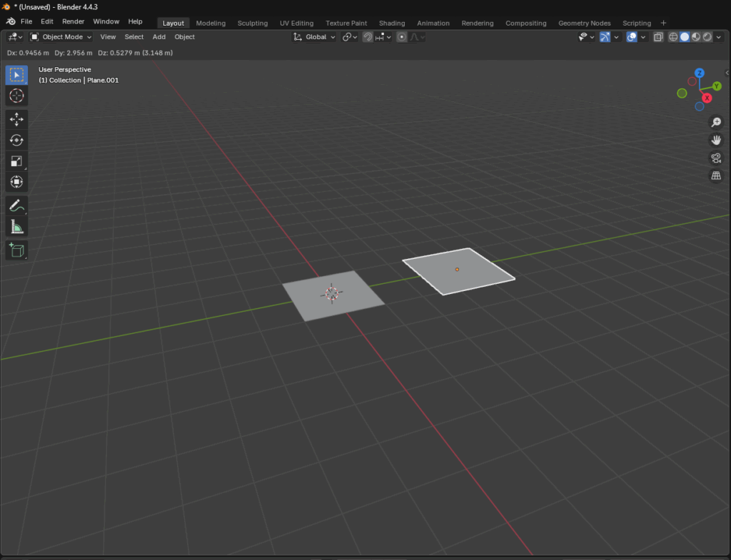Toggle viewport gizmos display

605,37
